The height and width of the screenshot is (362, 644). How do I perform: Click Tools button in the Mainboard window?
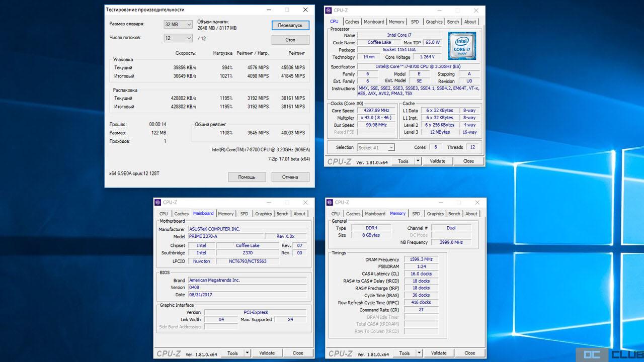(x=233, y=353)
